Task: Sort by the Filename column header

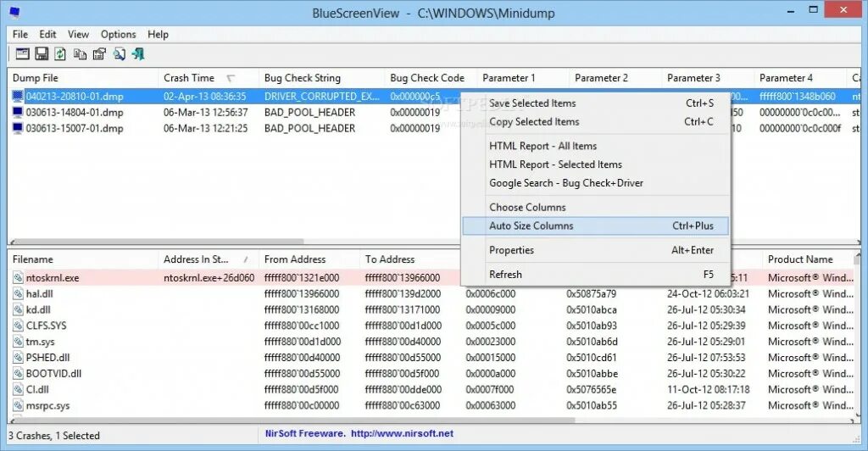Action: (x=83, y=259)
